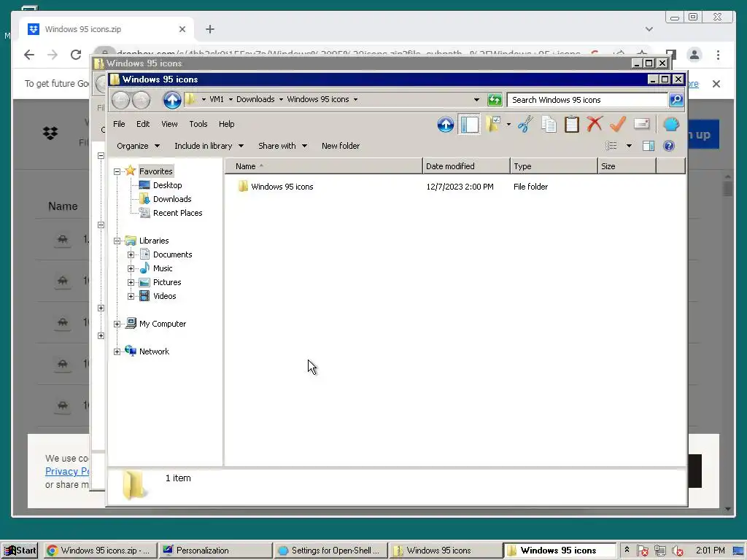Viewport: 747px width, 560px height.
Task: Click the Dropbox logo on the page
Action: click(50, 133)
